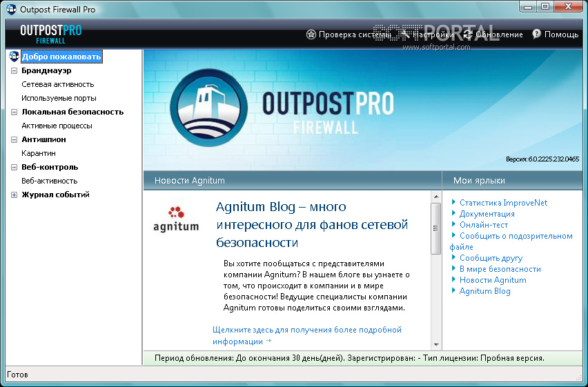Select Журнал событий in the tree
The width and height of the screenshot is (588, 387).
[55, 195]
